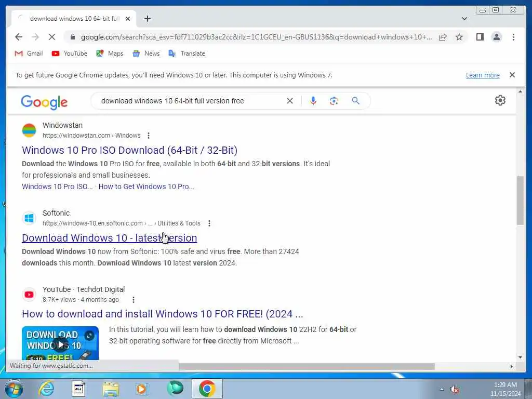Open a new tab with the plus button
The width and height of the screenshot is (532, 399).
click(x=147, y=19)
